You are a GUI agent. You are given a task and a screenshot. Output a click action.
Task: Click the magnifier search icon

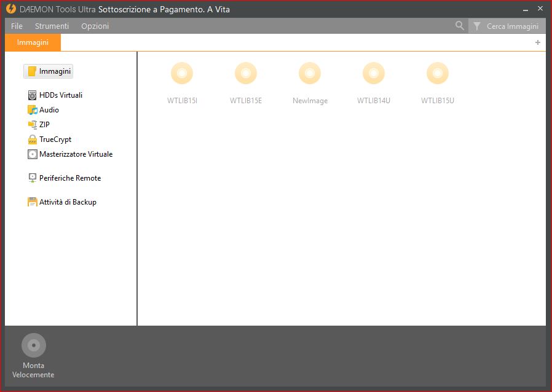click(459, 26)
